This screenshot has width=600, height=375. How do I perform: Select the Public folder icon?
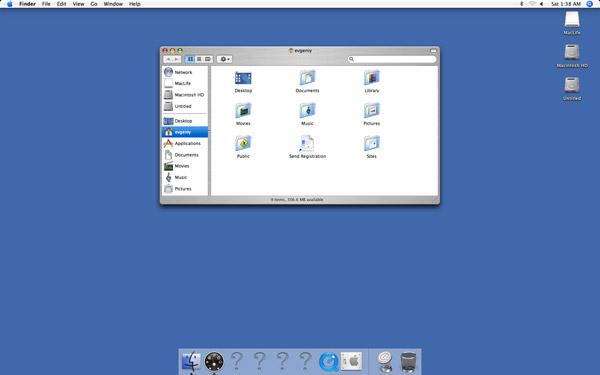[243, 144]
